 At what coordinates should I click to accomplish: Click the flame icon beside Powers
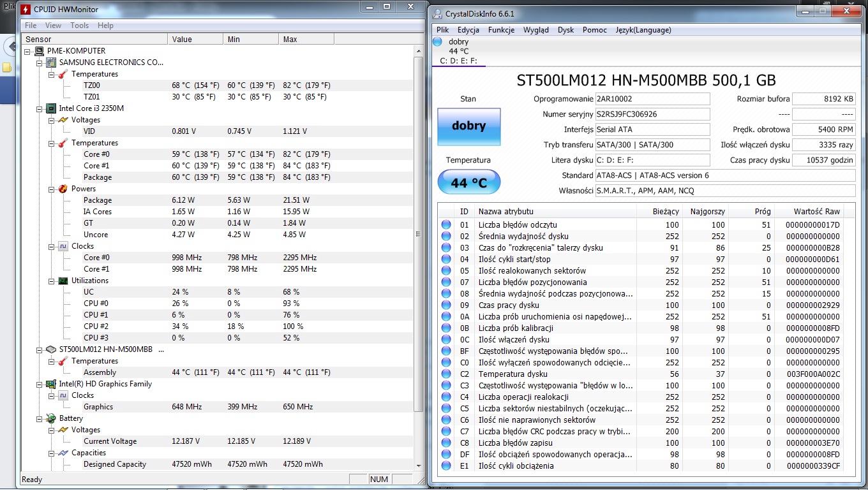pos(63,189)
